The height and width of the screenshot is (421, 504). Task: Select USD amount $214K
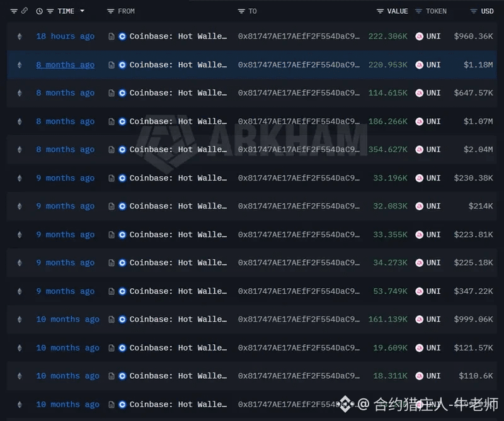[481, 206]
